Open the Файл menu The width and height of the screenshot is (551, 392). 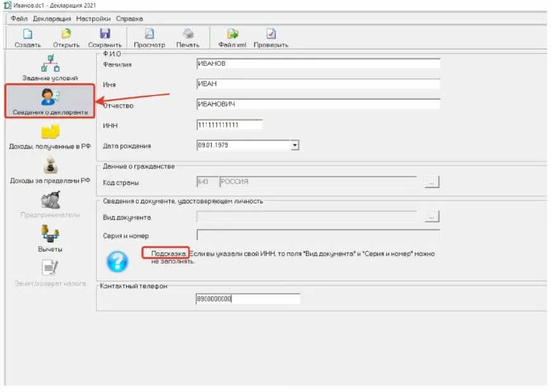(20, 19)
